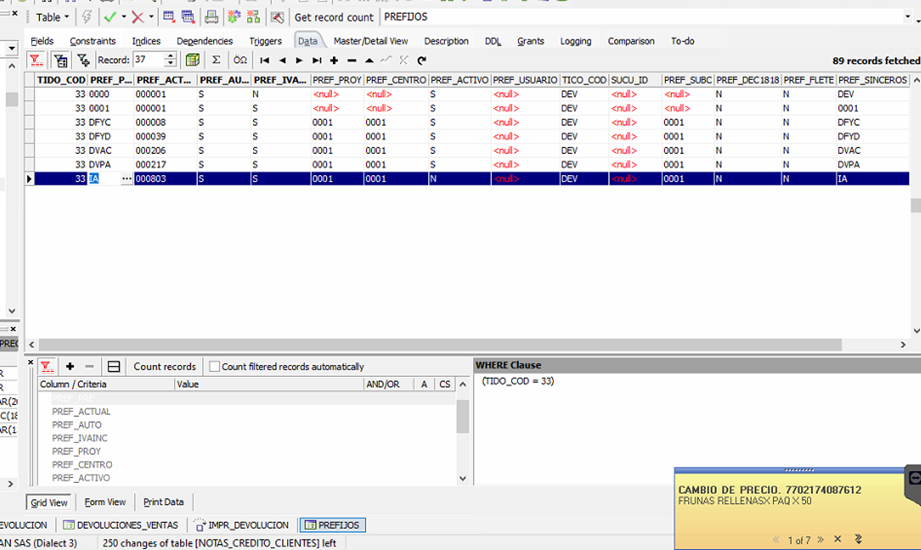Click Get record count button
The image size is (921, 550).
[x=334, y=17]
